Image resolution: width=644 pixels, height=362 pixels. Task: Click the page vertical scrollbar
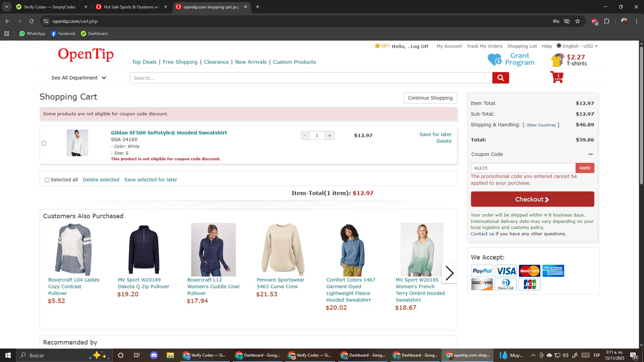(x=641, y=116)
